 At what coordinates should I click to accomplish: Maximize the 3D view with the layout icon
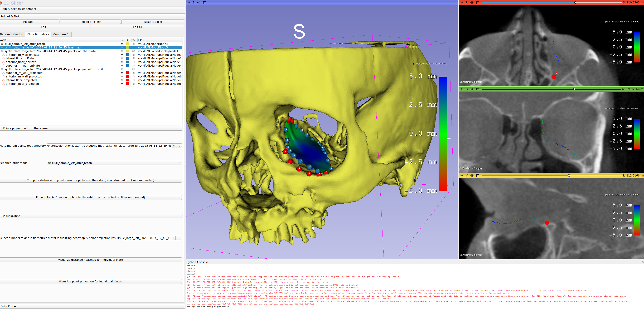(205, 2)
